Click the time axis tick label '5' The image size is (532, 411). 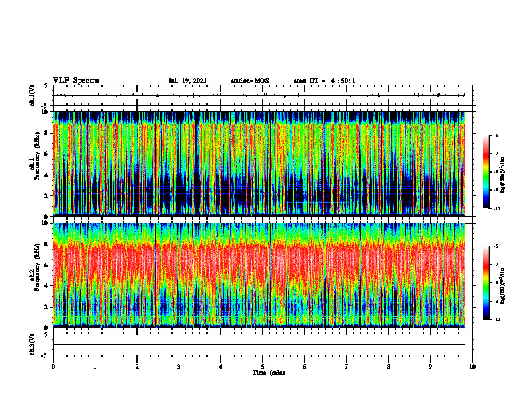coord(263,367)
